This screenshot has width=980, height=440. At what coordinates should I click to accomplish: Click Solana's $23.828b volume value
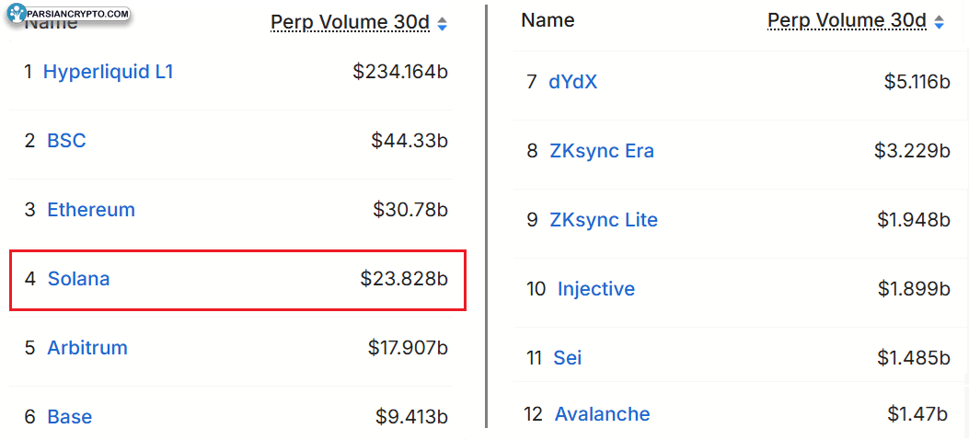point(404,278)
